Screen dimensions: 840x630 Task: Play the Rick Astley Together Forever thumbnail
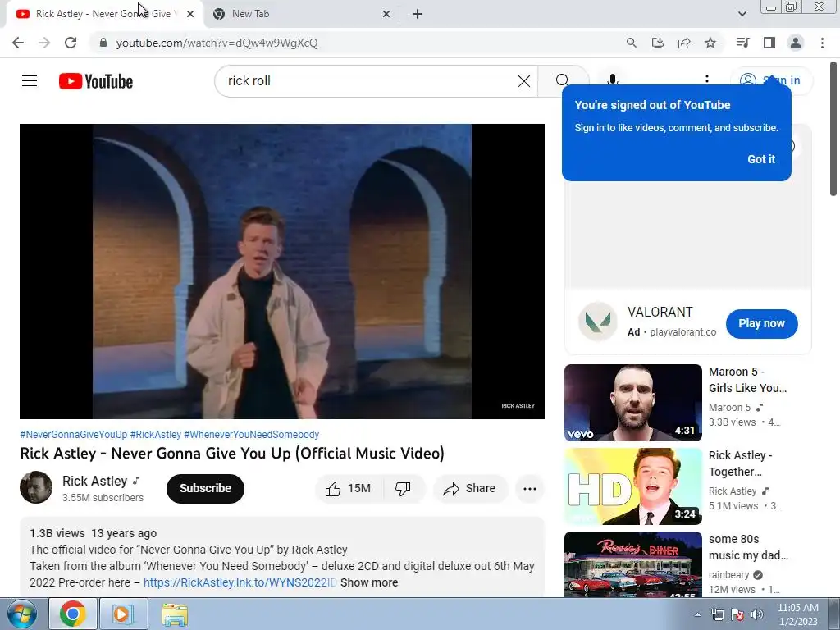tap(632, 486)
